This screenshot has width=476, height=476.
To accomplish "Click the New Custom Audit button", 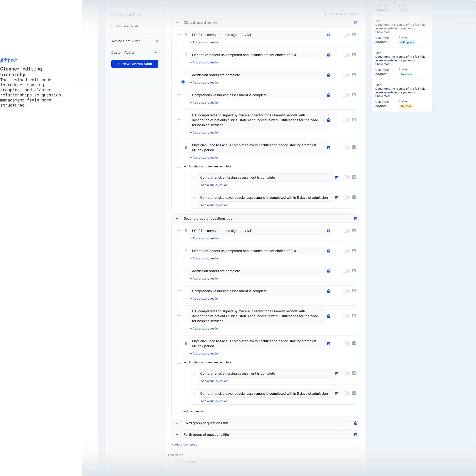I will click(135, 64).
